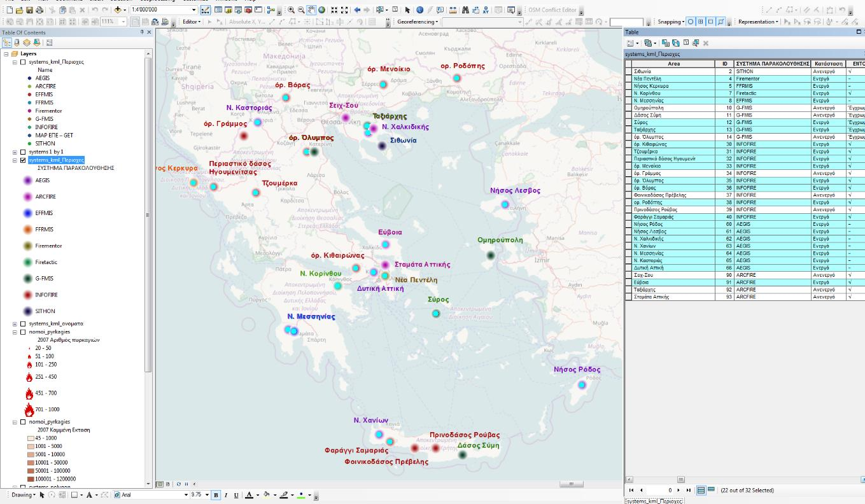Activate the Identify tool

coord(419,10)
